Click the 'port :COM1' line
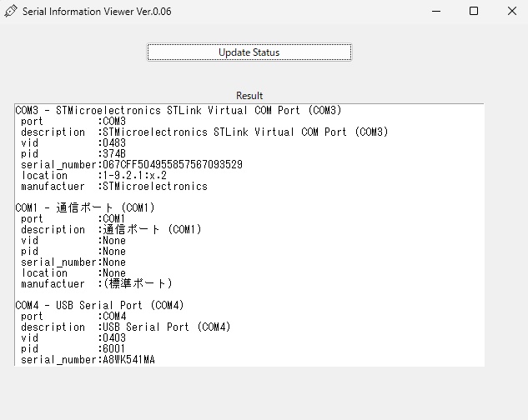This screenshot has height=420, width=528. (x=73, y=218)
